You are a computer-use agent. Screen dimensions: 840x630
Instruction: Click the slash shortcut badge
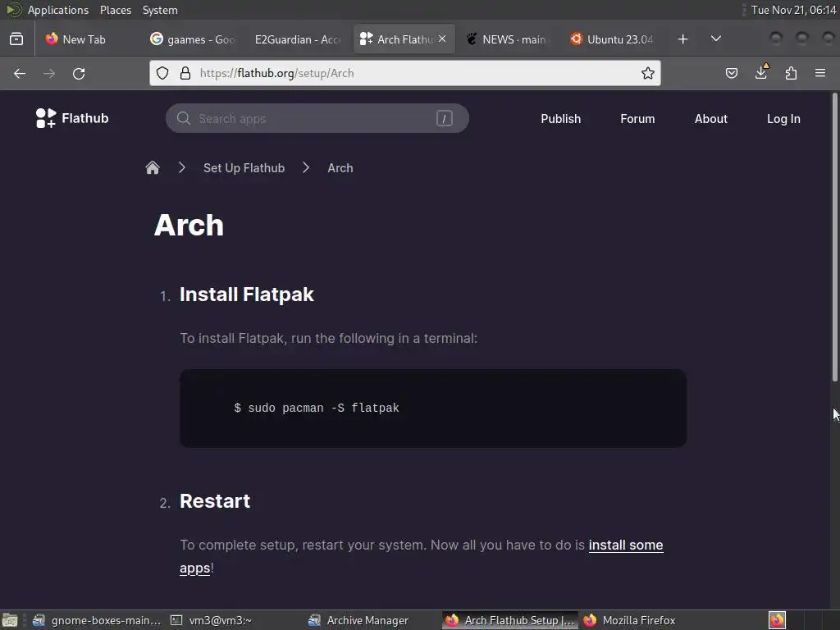tap(444, 118)
